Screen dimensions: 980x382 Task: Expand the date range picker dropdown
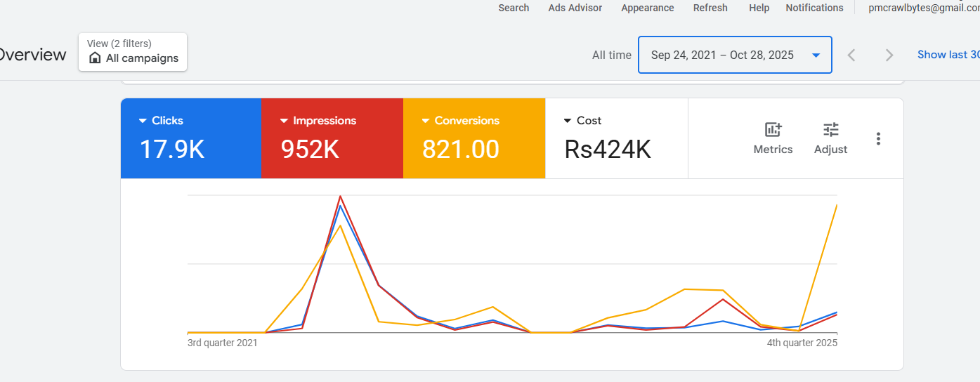816,55
